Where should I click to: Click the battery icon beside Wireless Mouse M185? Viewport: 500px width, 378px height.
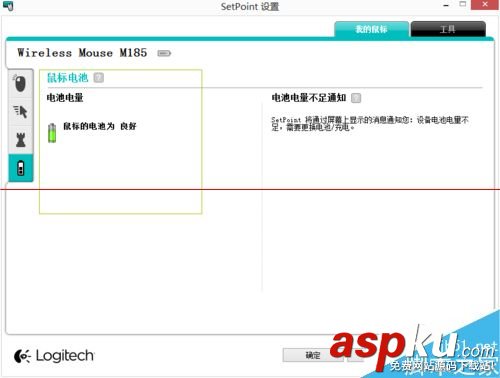point(164,53)
